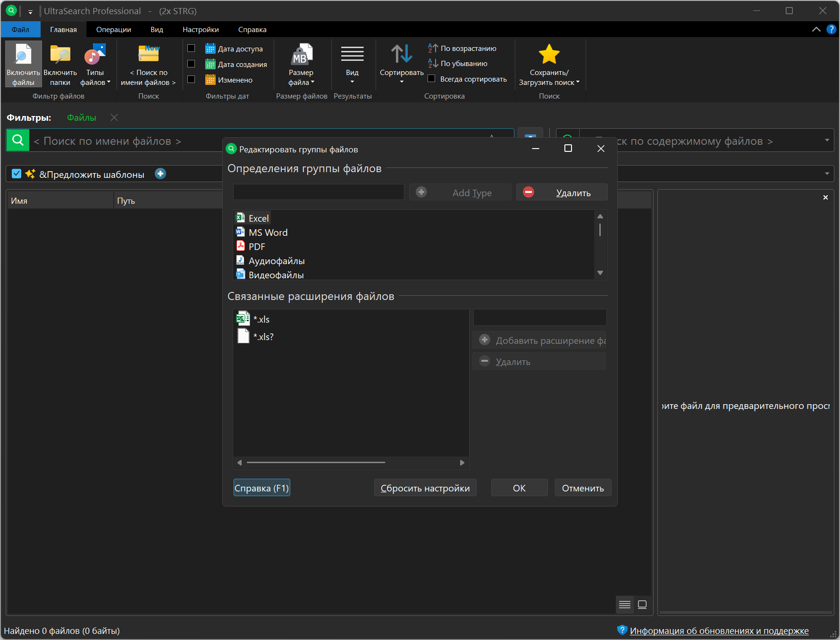Select the PDF group

tap(257, 247)
